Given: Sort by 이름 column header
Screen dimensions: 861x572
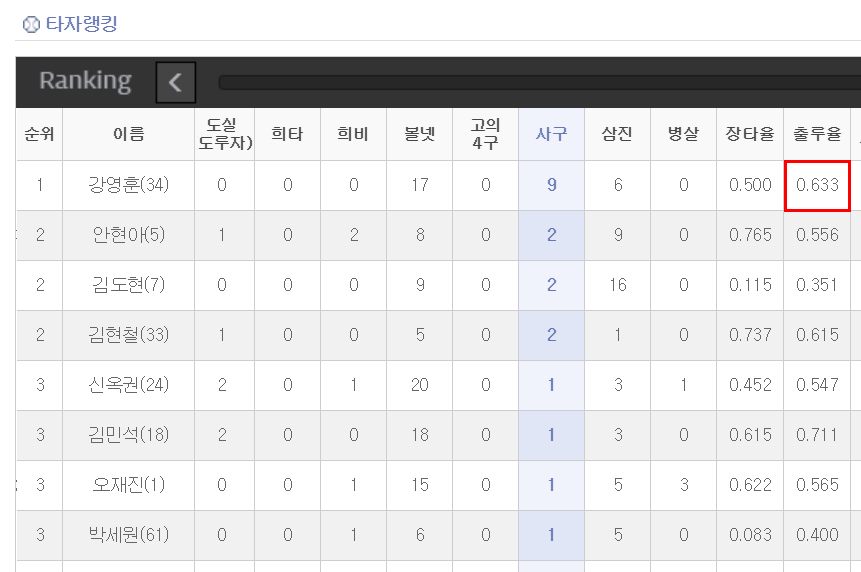Looking at the screenshot, I should [x=128, y=134].
